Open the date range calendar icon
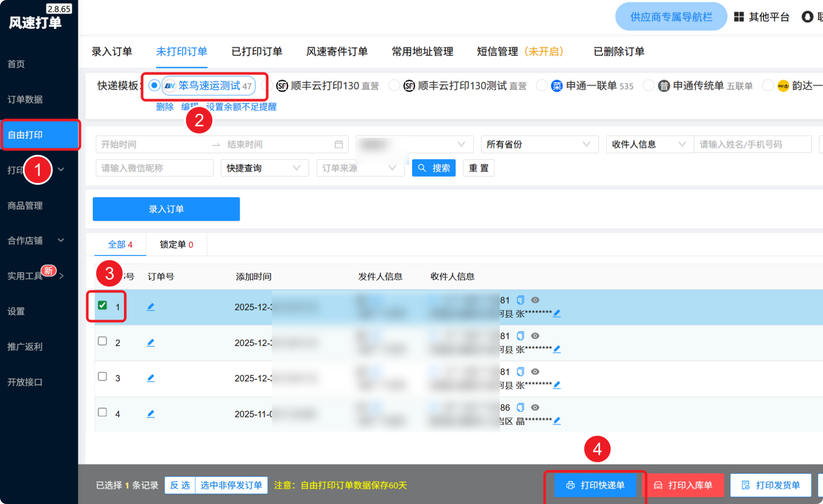Image resolution: width=823 pixels, height=504 pixels. (339, 144)
